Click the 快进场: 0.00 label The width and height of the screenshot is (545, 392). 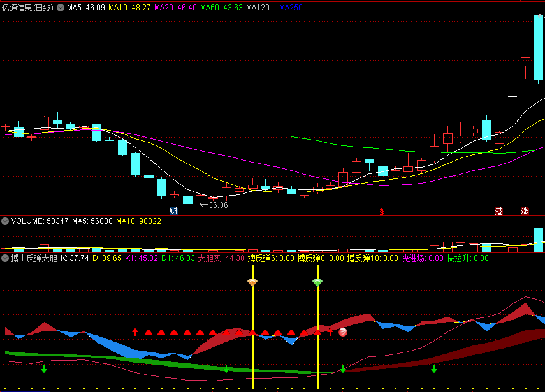click(423, 258)
